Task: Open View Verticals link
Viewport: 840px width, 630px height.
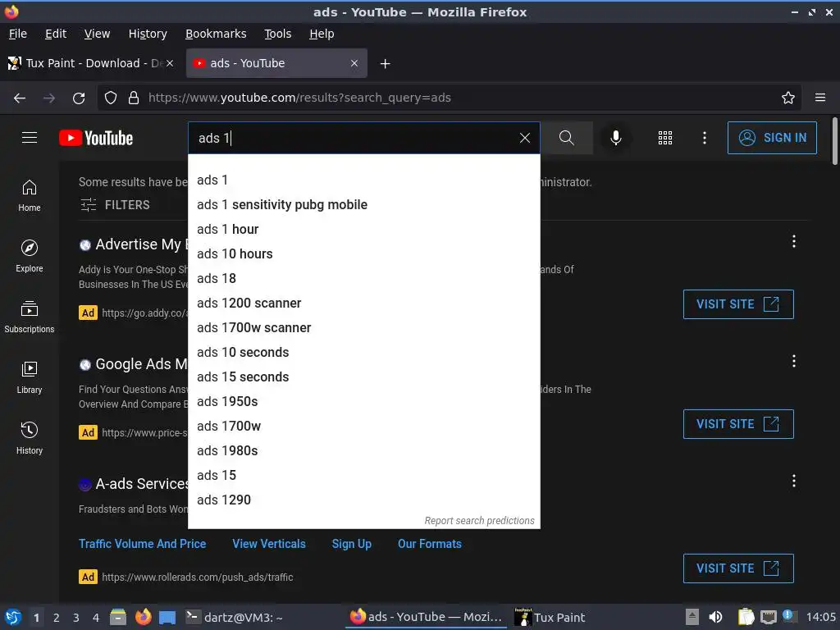Action: click(x=269, y=544)
